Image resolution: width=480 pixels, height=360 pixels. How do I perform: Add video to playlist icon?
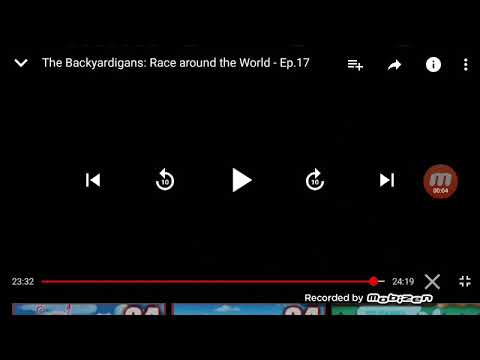click(x=355, y=64)
